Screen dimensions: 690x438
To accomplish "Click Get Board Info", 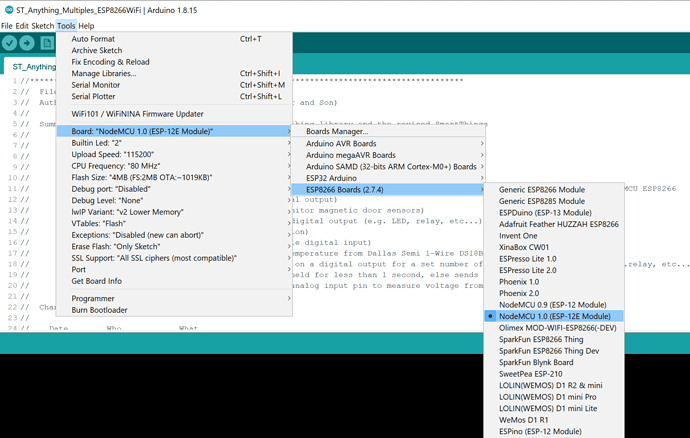I will click(x=174, y=281).
